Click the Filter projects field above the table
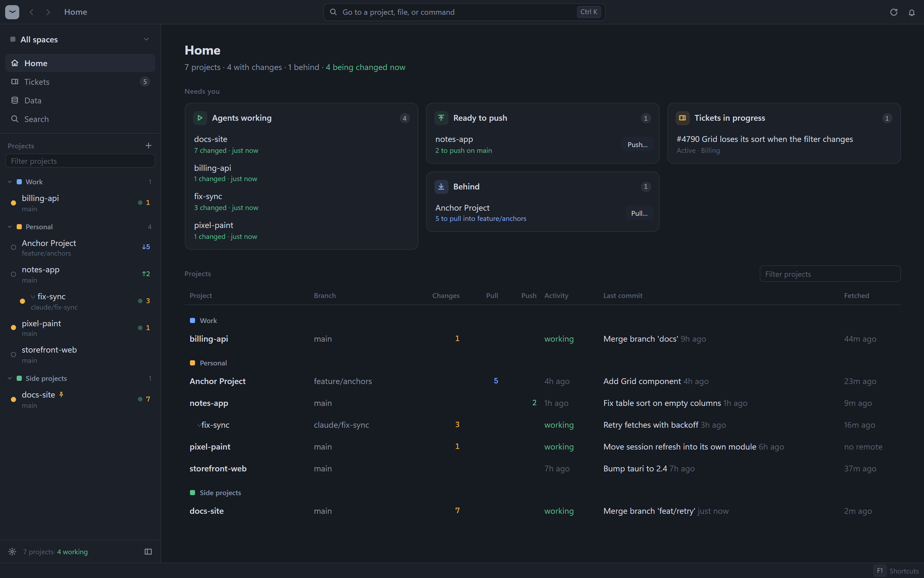924x578 pixels. click(830, 274)
